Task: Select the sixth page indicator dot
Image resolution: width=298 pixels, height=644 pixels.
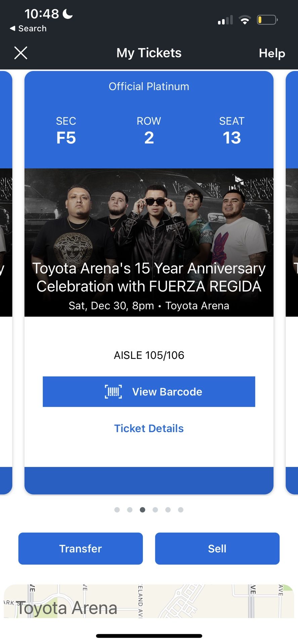Action: pyautogui.click(x=181, y=510)
